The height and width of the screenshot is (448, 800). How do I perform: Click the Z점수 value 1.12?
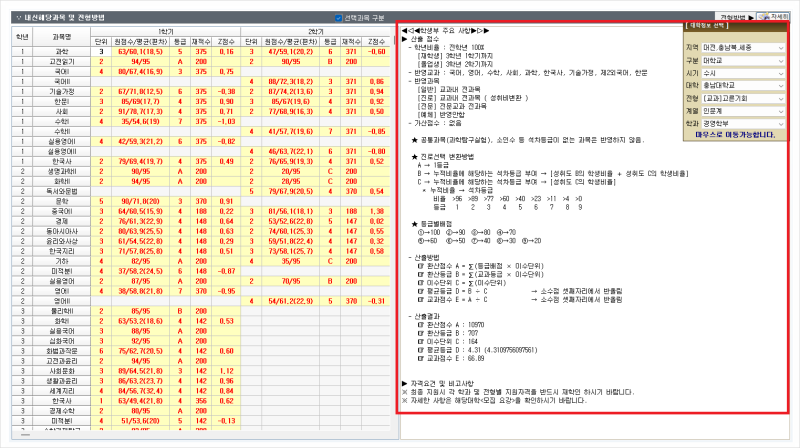point(226,371)
